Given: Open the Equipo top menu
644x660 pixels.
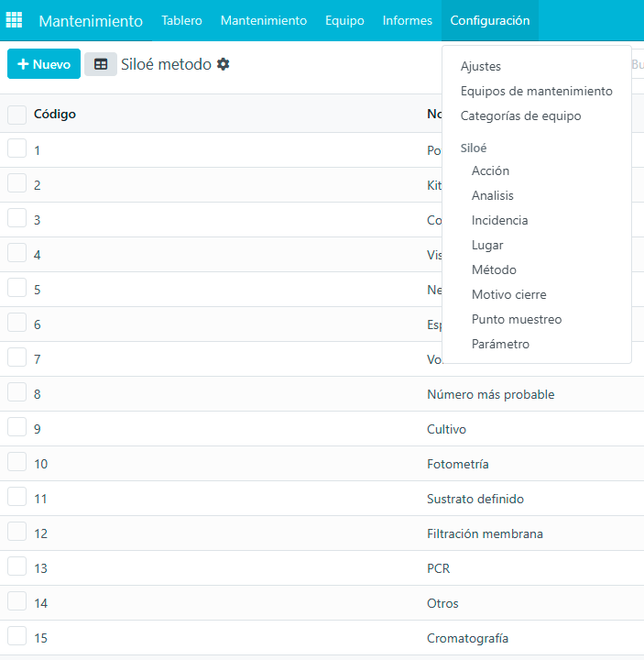Looking at the screenshot, I should (x=344, y=20).
